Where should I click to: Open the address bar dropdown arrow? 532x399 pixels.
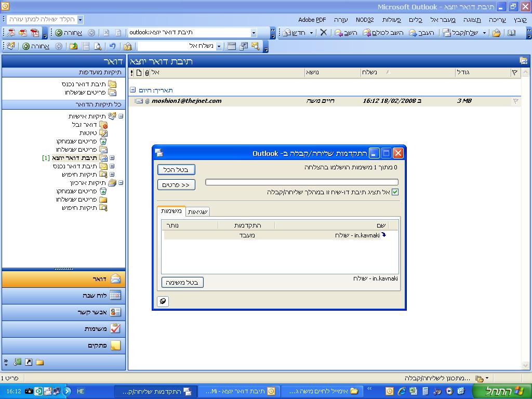[x=254, y=33]
